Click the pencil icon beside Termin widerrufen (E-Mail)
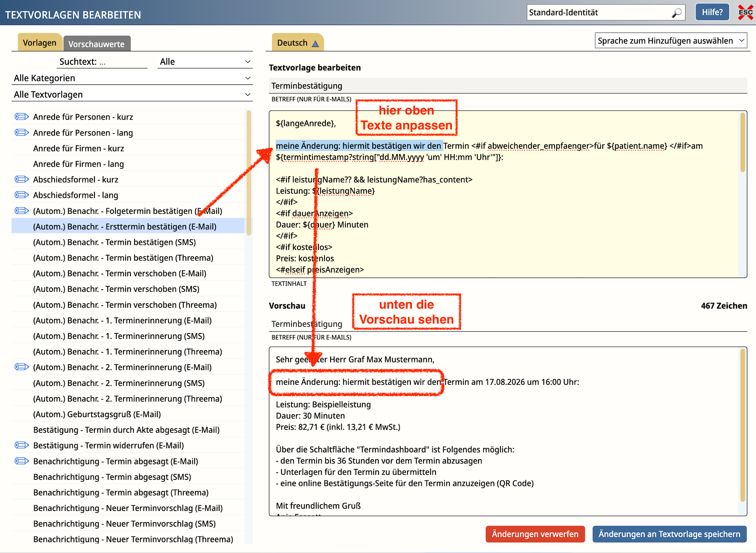Image resolution: width=756 pixels, height=553 pixels. click(x=22, y=445)
